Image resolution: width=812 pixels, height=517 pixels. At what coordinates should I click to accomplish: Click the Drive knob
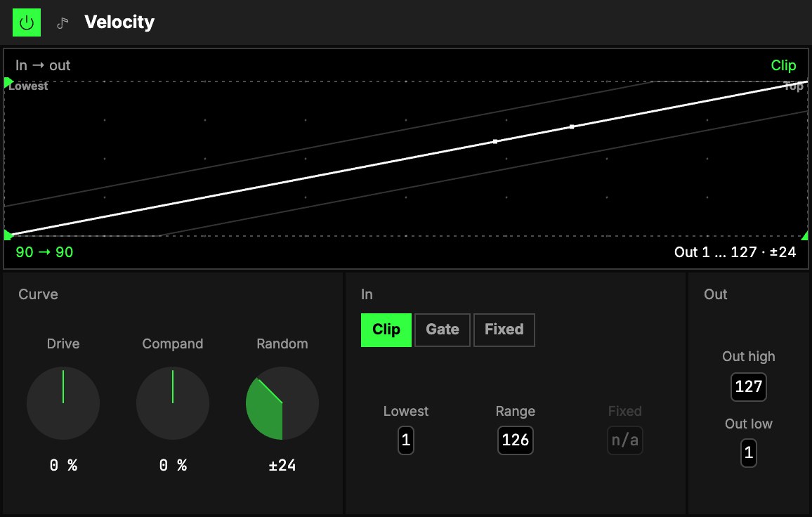(x=63, y=403)
